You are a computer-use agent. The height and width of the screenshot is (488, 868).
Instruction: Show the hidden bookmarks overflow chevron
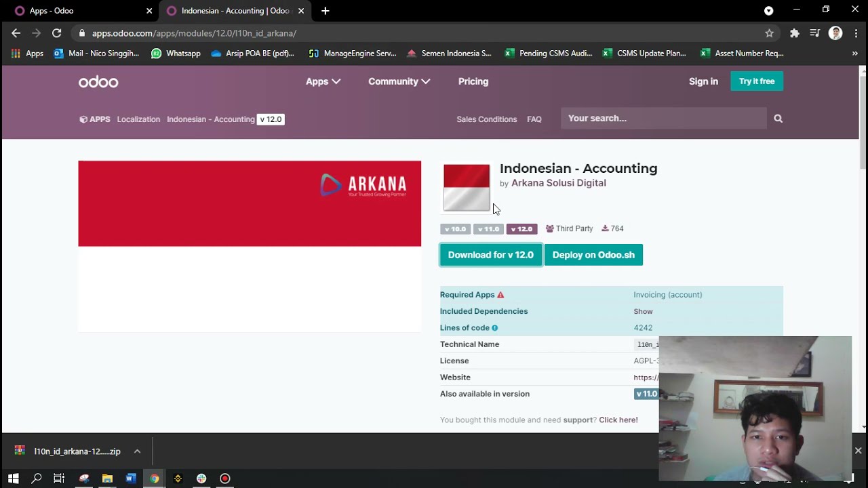coord(854,53)
